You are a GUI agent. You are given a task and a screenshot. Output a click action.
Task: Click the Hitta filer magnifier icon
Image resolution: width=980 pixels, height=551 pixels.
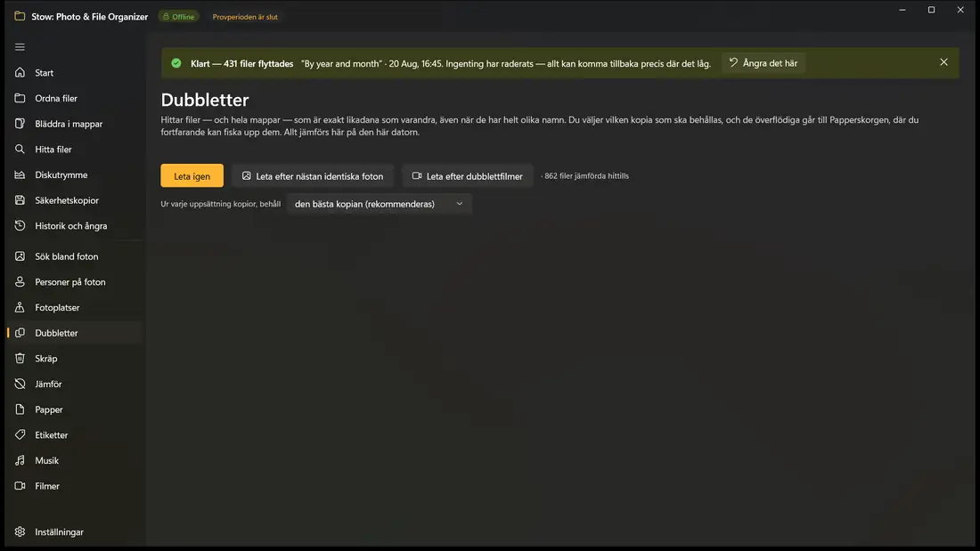(x=20, y=150)
